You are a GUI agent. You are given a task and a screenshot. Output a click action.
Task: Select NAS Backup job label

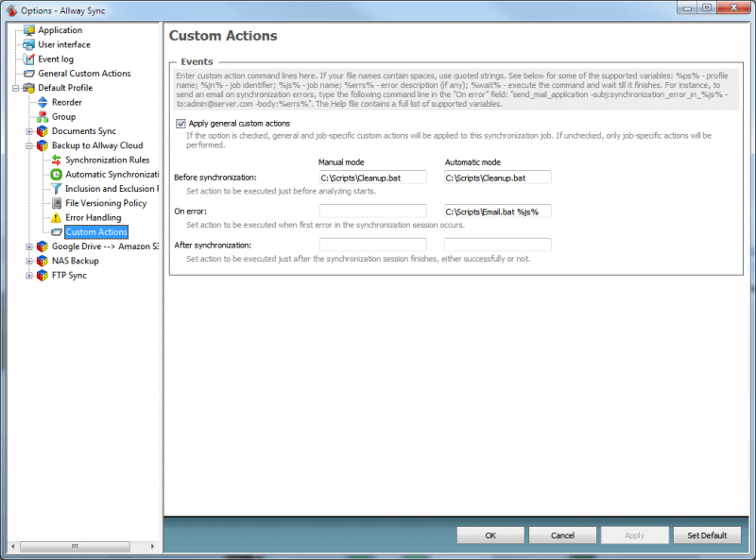pos(76,261)
